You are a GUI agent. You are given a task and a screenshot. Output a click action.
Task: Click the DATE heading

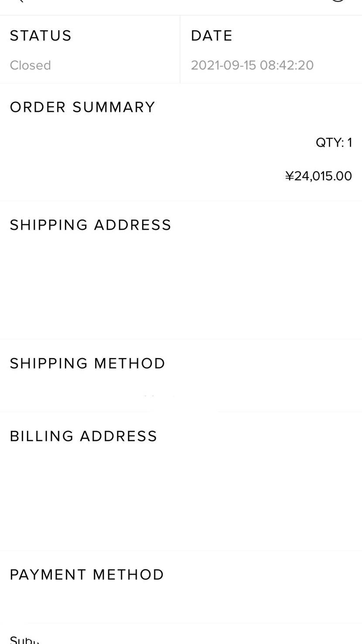coord(212,36)
